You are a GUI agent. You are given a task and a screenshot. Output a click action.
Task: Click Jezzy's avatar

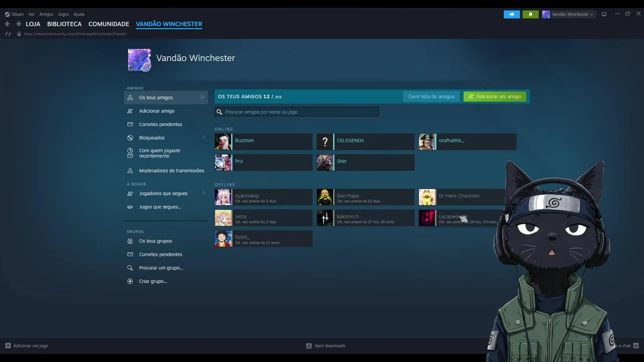(x=223, y=218)
